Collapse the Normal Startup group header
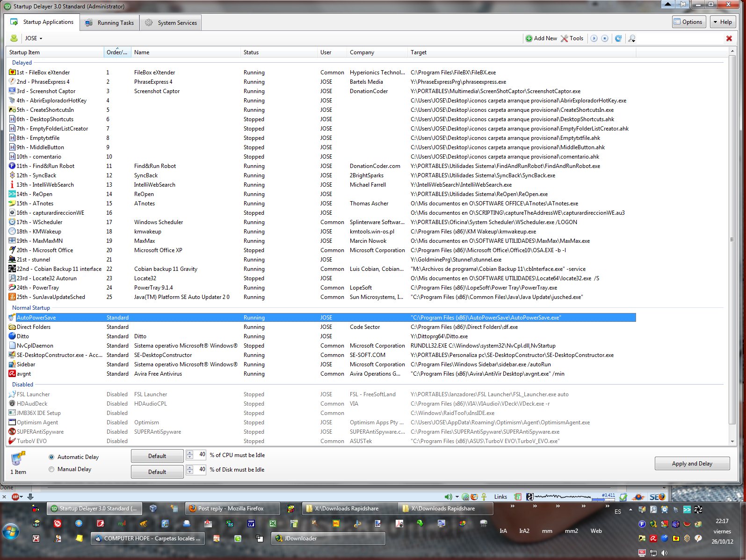 (31, 308)
